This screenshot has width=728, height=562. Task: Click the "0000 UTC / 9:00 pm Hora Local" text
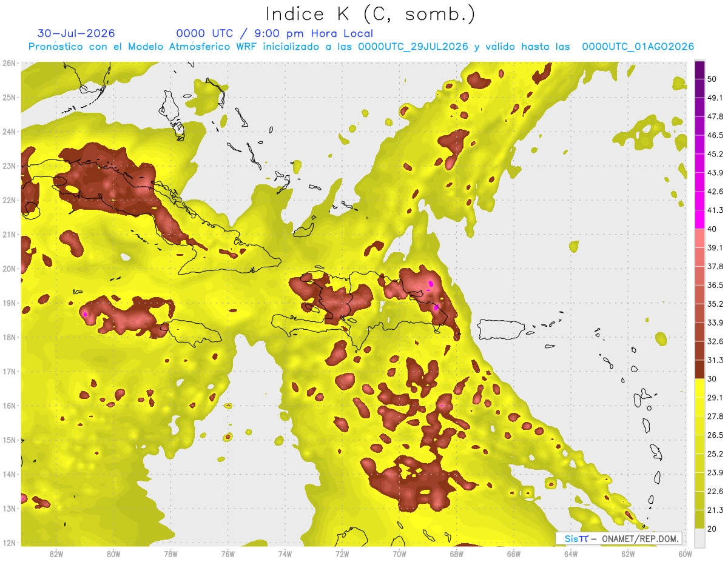point(275,33)
